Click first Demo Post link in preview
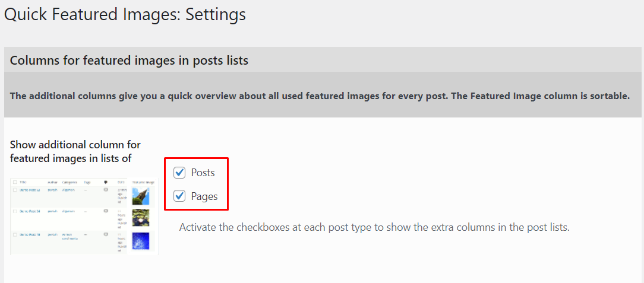Screen dimensions: 644x283 [29, 190]
